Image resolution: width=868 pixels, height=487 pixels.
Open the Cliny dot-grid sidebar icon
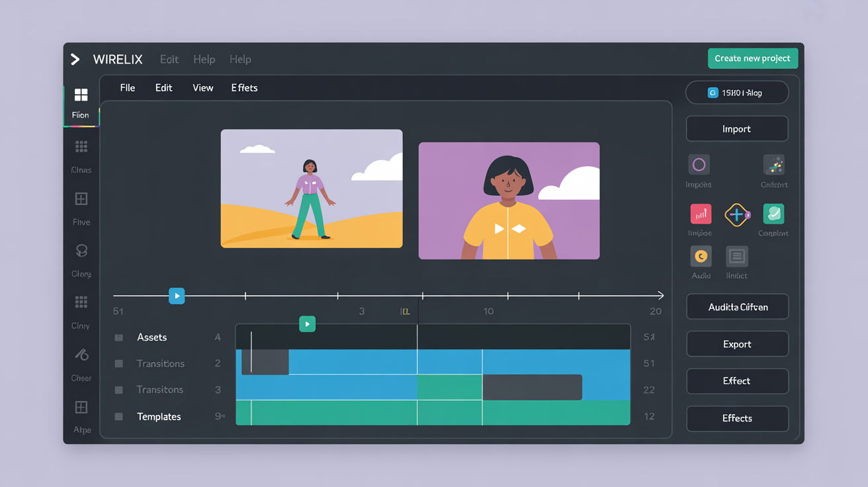[81, 302]
